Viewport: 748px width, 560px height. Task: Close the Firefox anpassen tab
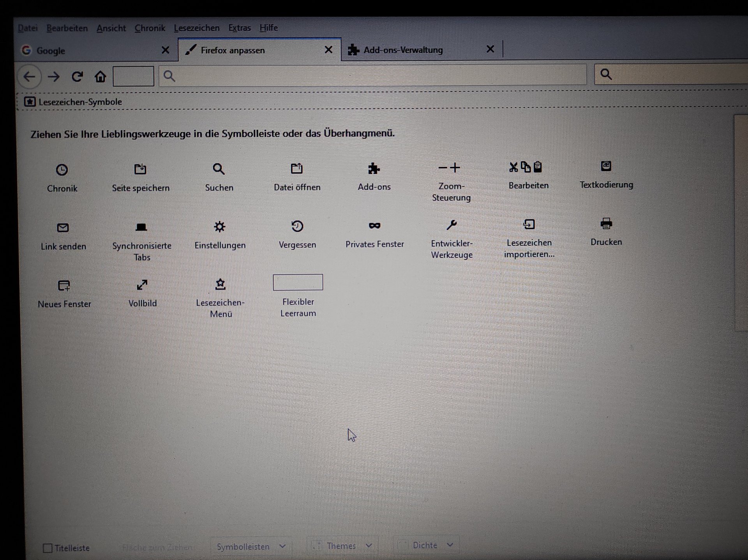point(329,50)
